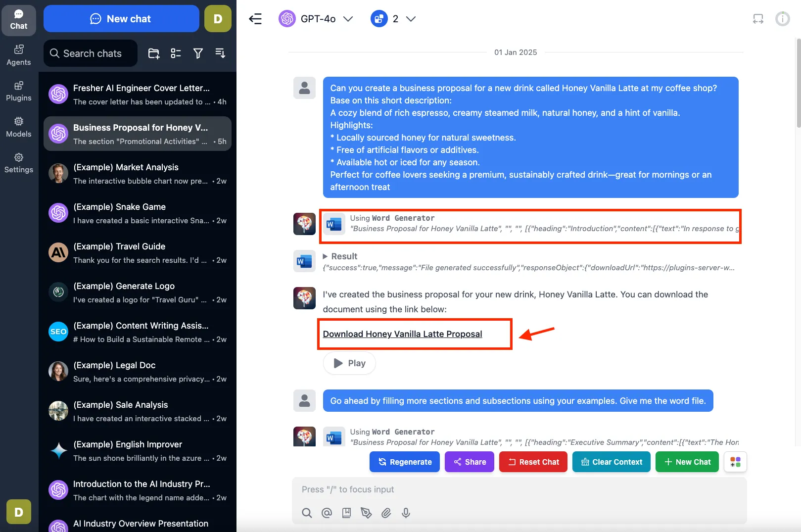Click the Market Analysis chat avatar photo
The image size is (801, 532).
click(x=58, y=173)
